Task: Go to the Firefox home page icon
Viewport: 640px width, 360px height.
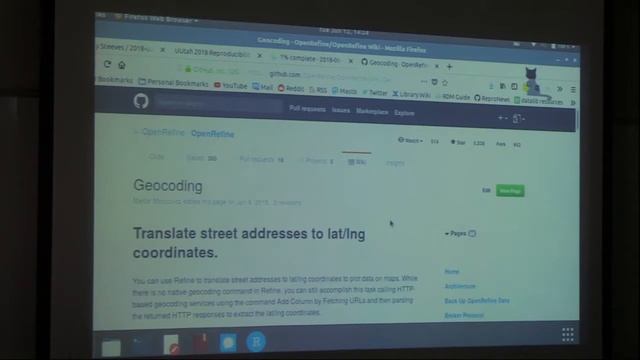Action: [122, 65]
